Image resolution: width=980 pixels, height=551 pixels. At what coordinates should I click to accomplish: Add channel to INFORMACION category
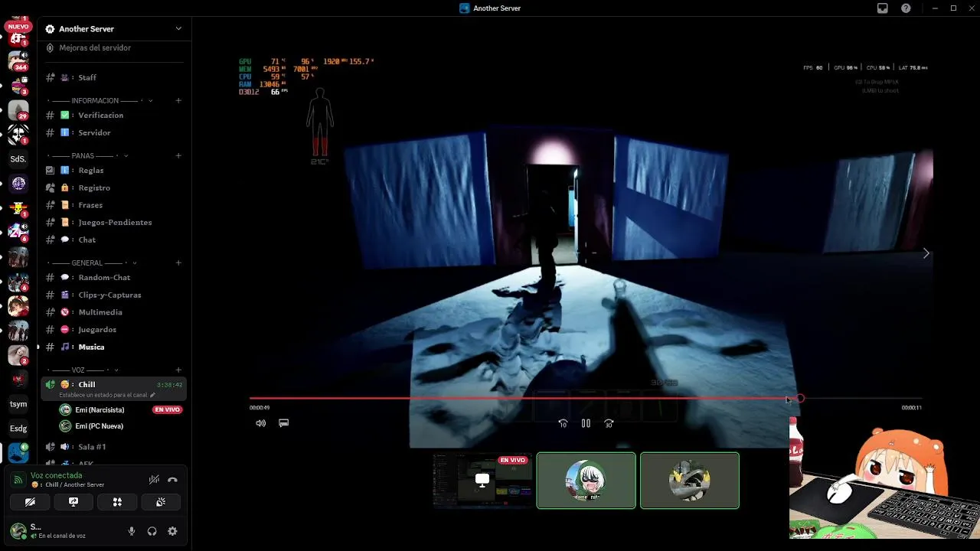(178, 100)
